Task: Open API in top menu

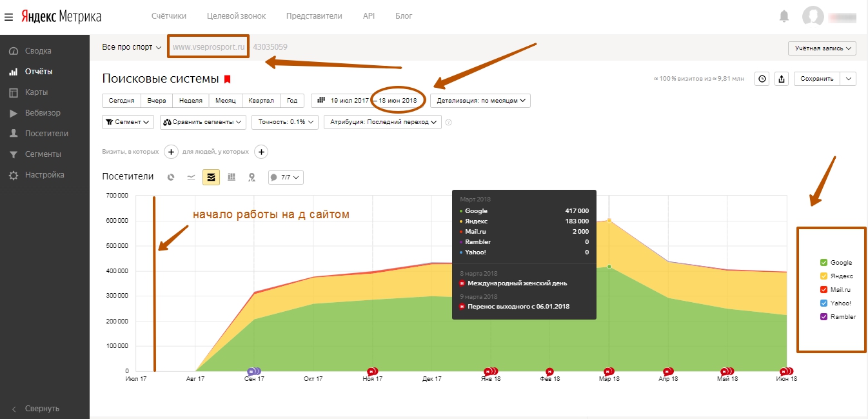Action: [x=369, y=16]
